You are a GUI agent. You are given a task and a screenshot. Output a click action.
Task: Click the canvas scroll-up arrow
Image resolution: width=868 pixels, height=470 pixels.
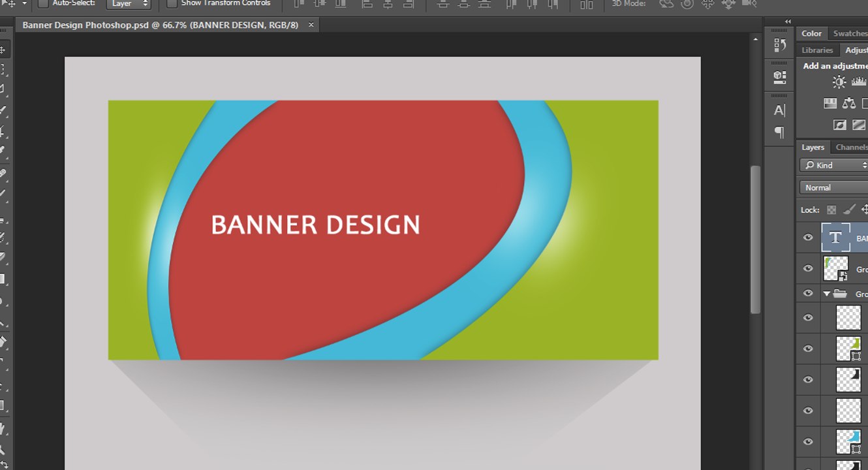[756, 40]
